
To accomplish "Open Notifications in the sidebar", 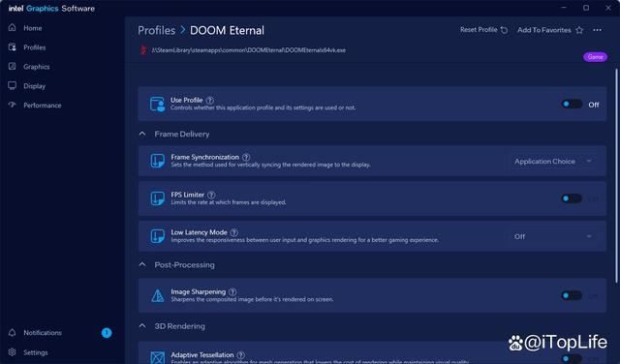I will pyautogui.click(x=43, y=333).
